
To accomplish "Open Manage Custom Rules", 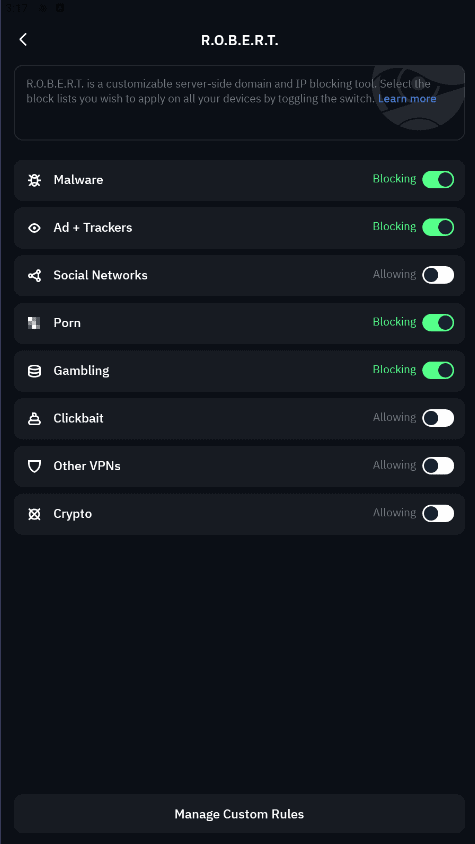I will (239, 814).
